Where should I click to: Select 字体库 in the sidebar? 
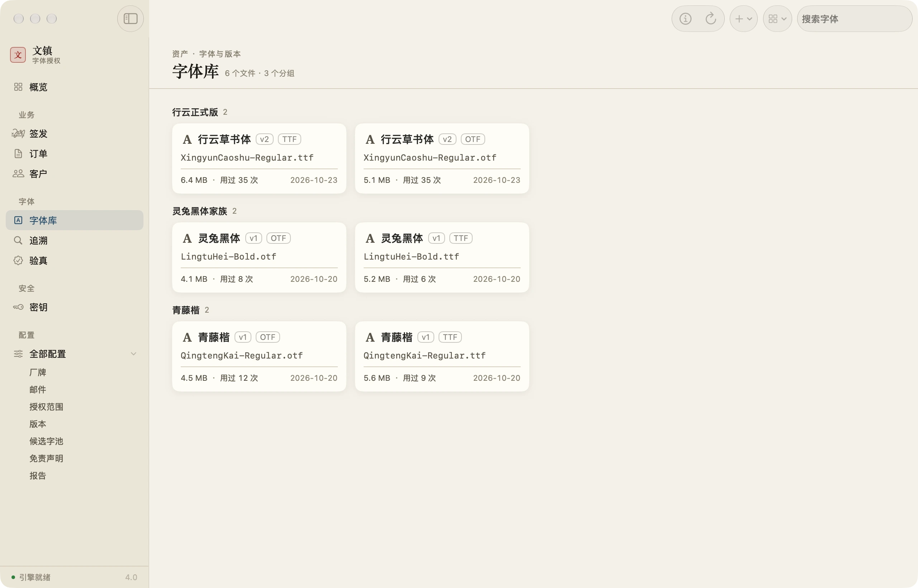click(75, 220)
